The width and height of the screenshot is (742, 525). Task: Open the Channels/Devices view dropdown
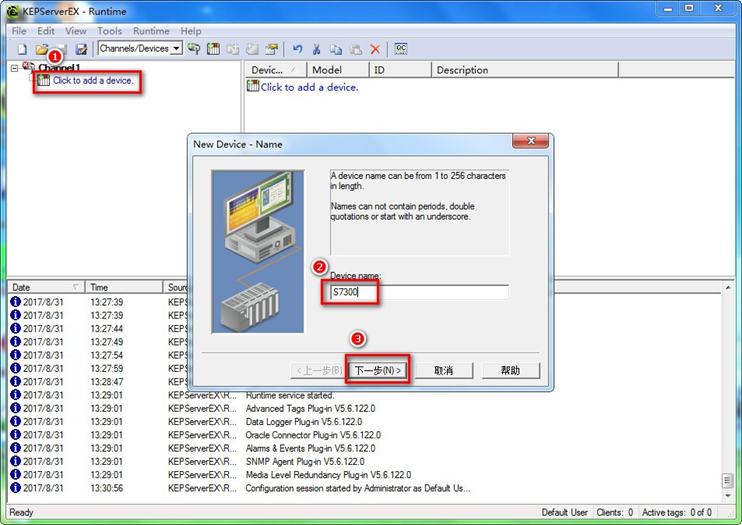[x=176, y=48]
